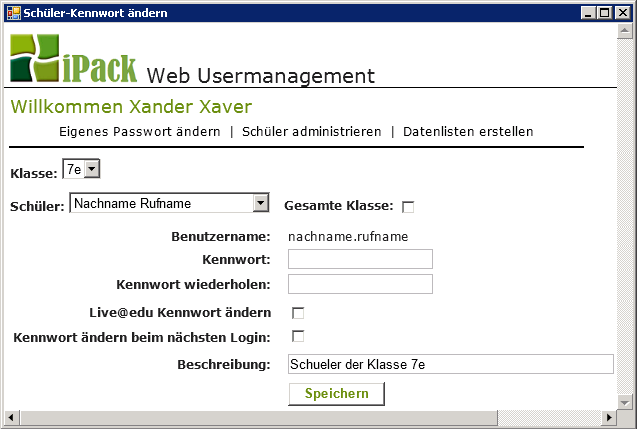Click the Kennwort wiederholen field
Screen dimensions: 637x429
[x=360, y=284]
